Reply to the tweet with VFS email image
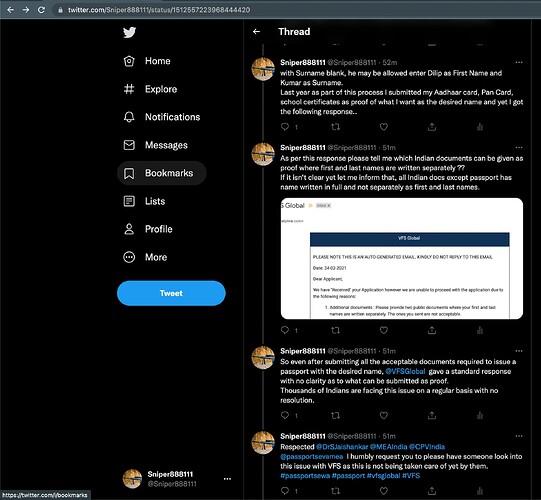 point(285,330)
